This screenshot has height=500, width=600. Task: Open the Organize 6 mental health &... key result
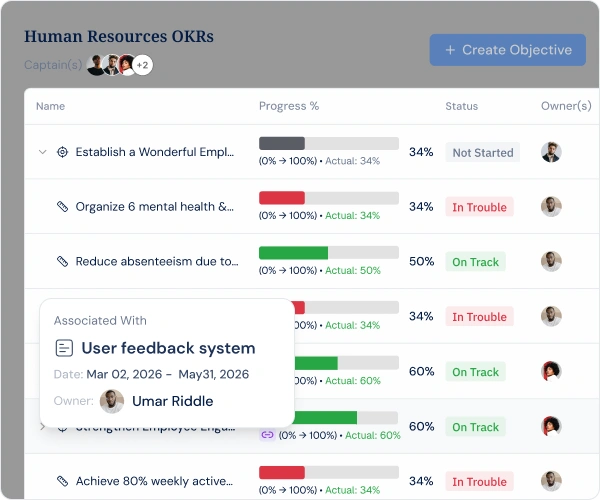[155, 207]
